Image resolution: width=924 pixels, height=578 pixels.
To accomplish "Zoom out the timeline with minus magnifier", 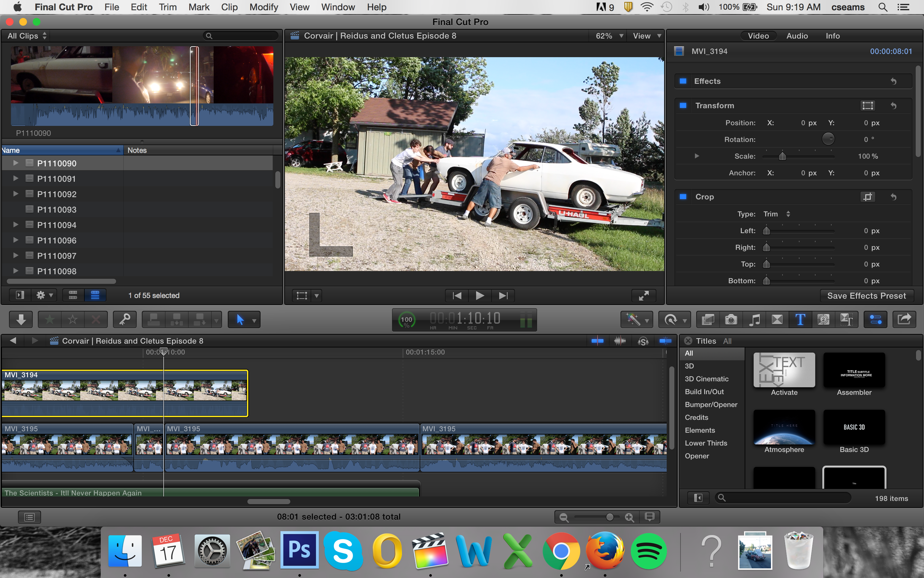I will [x=564, y=517].
